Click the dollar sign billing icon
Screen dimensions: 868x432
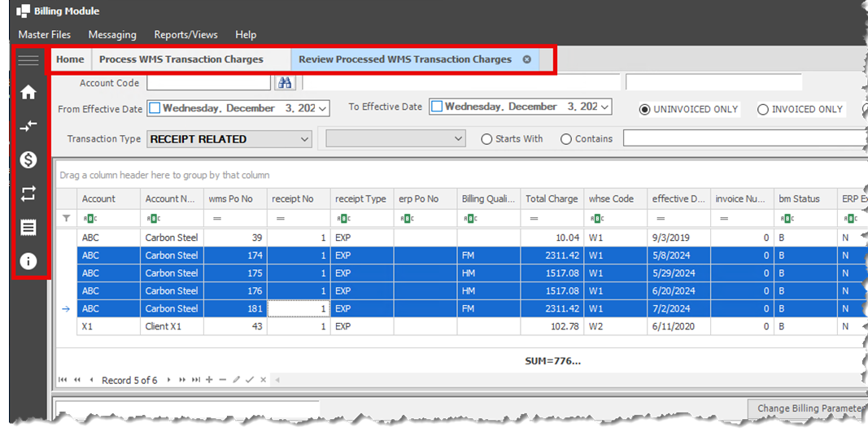(28, 159)
